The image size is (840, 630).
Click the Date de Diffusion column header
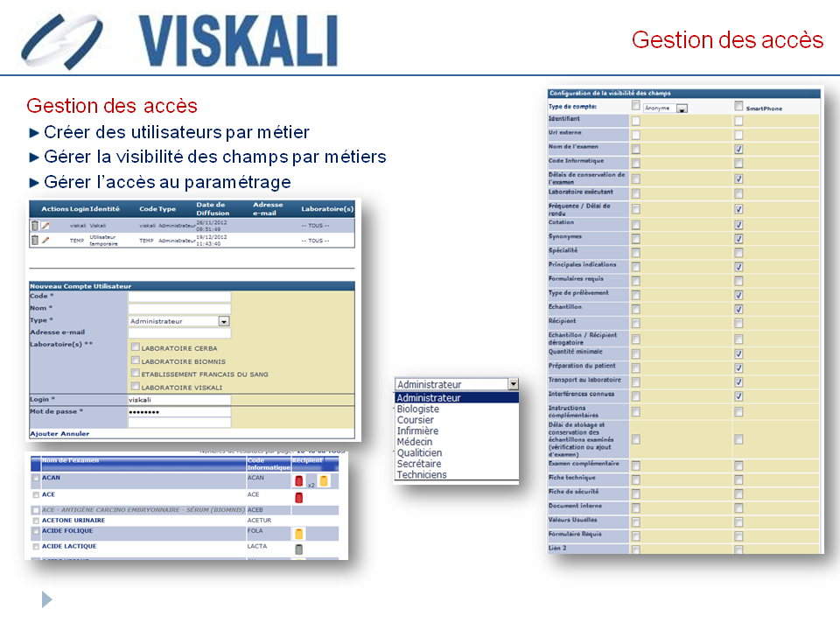pos(213,209)
